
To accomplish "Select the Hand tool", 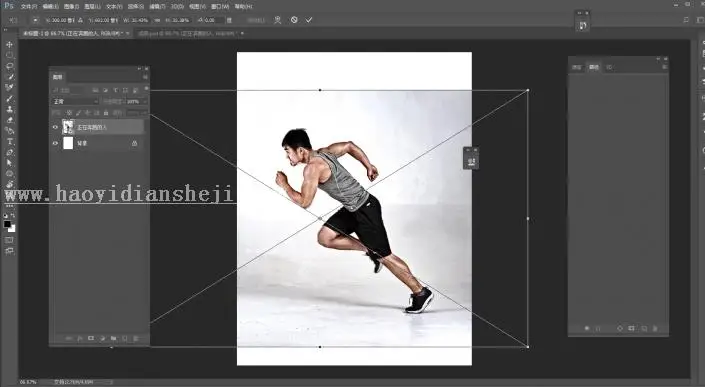I will (9, 184).
